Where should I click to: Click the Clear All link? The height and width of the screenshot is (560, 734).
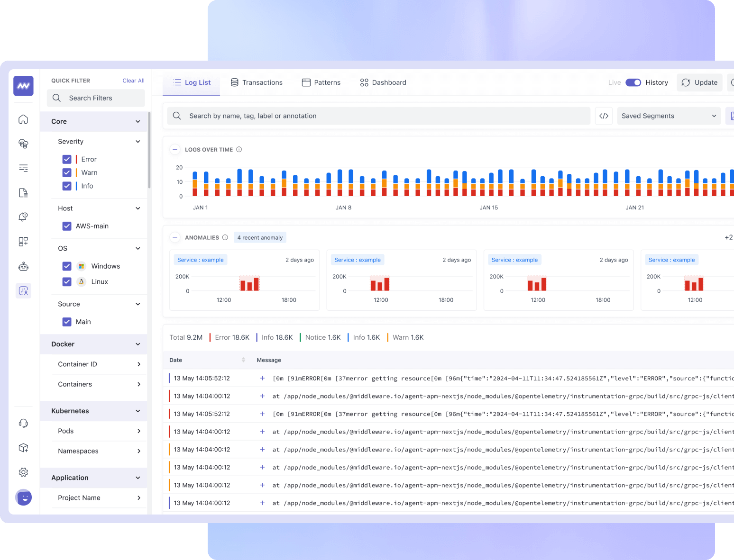(133, 81)
